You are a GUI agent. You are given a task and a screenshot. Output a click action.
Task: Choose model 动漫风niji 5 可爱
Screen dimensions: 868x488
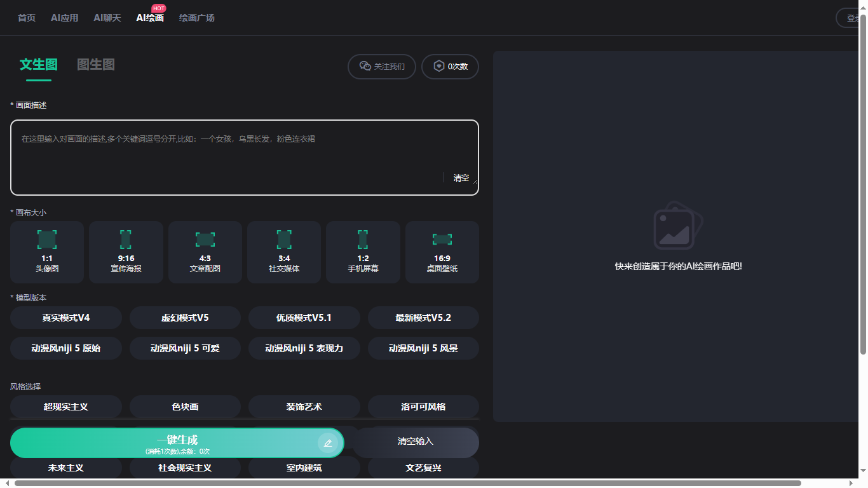click(185, 348)
